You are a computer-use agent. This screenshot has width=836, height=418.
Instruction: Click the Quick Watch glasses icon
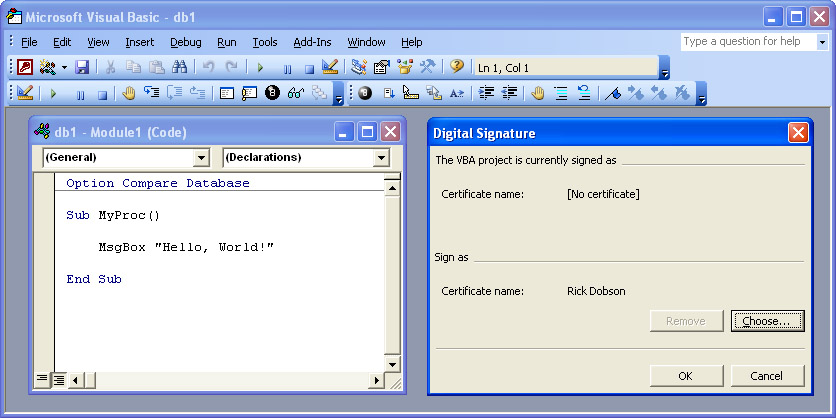[x=294, y=93]
